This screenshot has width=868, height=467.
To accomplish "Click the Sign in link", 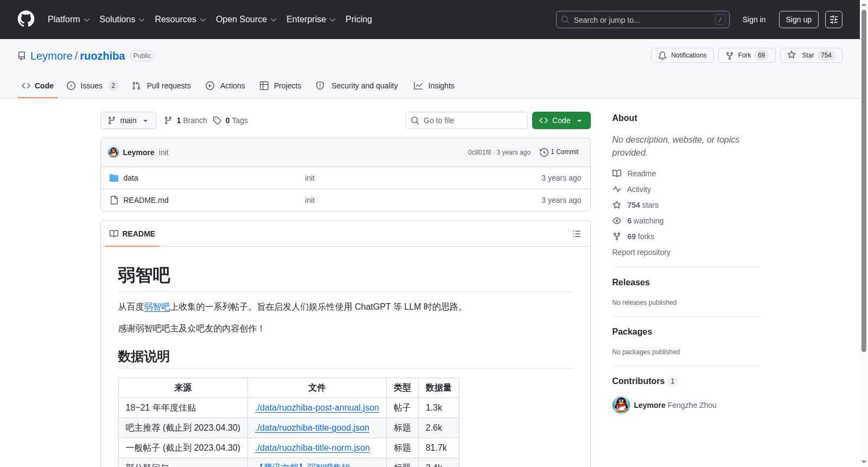I will [x=754, y=20].
